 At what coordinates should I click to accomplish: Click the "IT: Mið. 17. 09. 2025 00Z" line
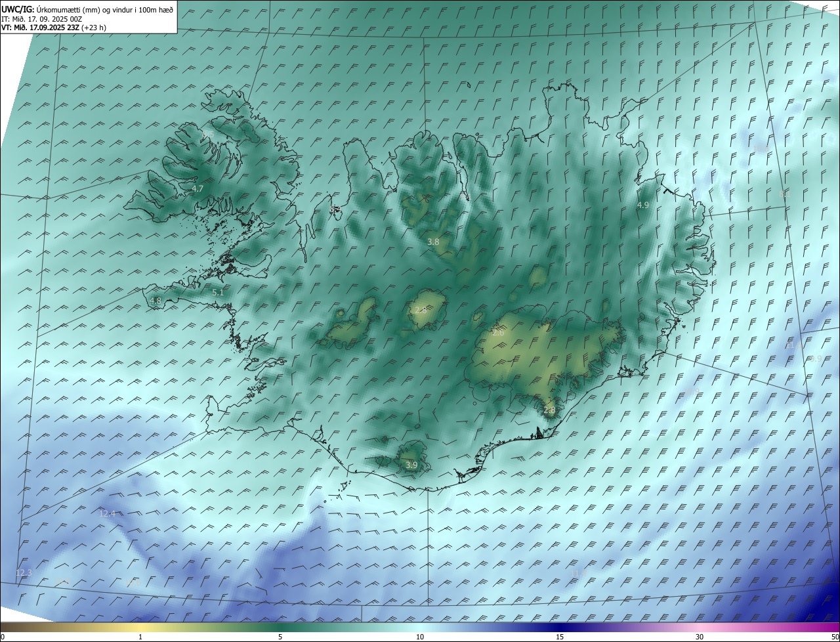coord(42,18)
